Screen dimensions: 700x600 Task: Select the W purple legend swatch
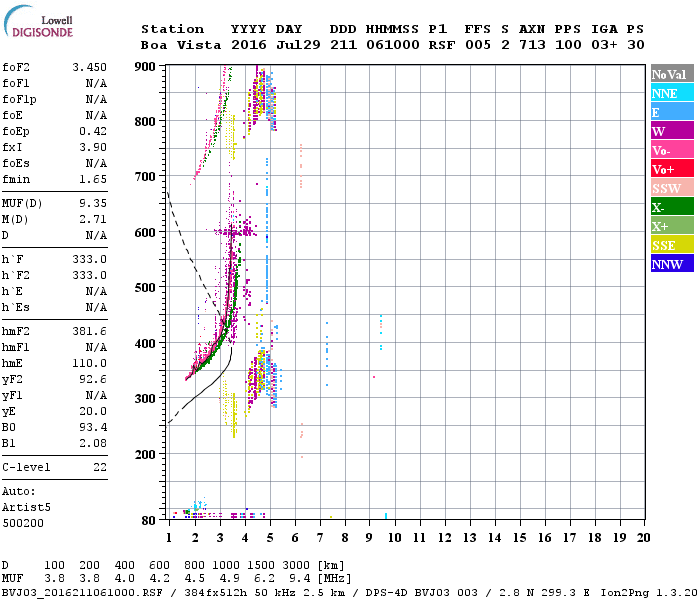click(672, 131)
